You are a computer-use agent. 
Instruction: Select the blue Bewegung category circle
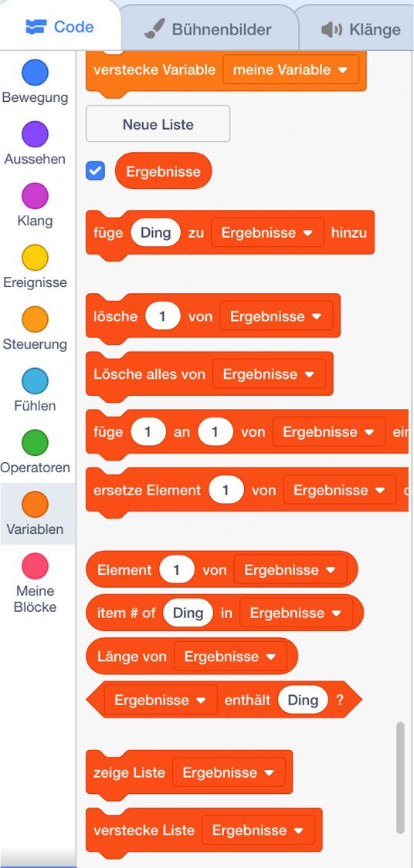pos(35,73)
